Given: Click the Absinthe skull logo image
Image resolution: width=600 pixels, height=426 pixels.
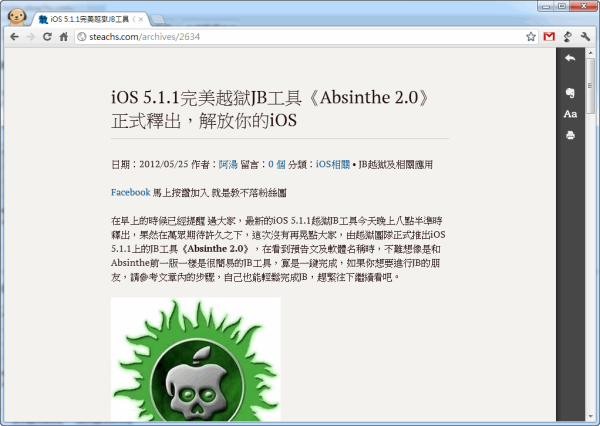Looking at the screenshot, I should 196,359.
